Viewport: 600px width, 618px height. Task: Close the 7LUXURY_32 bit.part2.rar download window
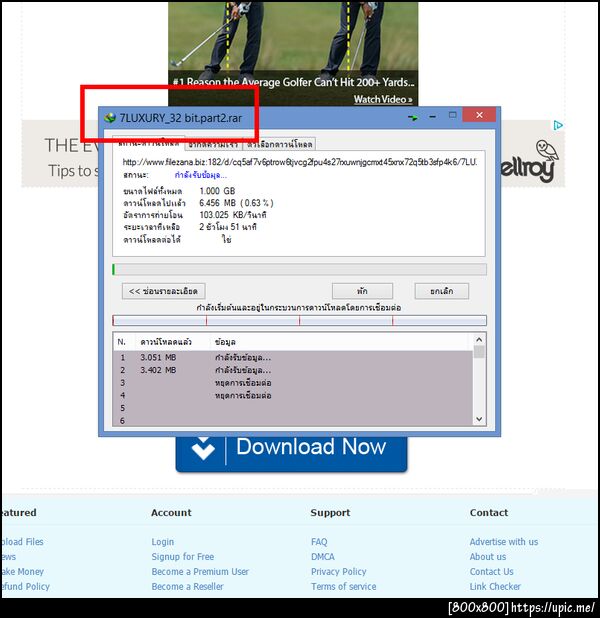479,115
